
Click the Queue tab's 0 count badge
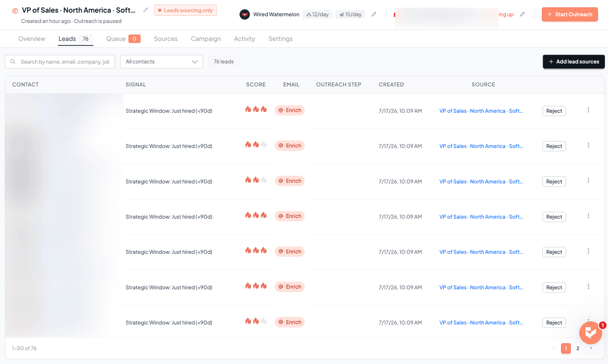click(x=135, y=39)
